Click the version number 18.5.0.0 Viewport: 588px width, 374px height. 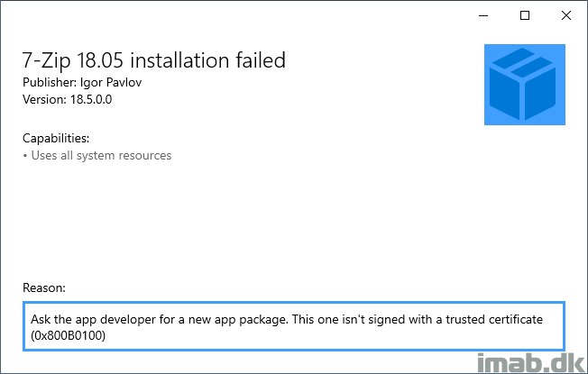[x=91, y=99]
